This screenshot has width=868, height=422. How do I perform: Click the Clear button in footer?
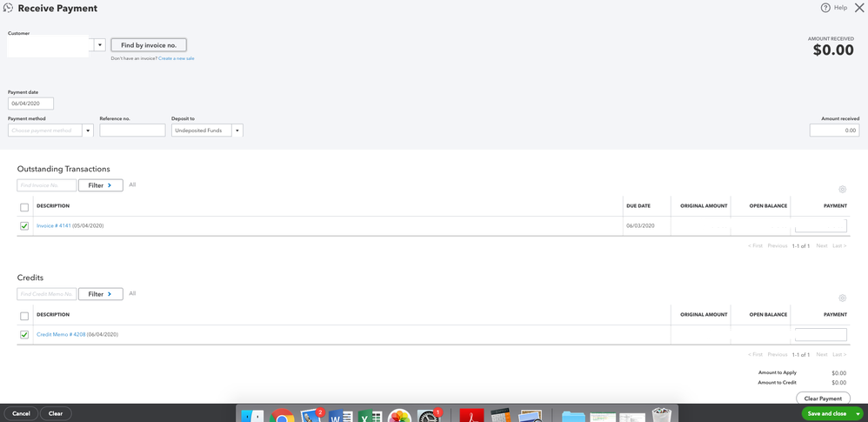pos(56,413)
